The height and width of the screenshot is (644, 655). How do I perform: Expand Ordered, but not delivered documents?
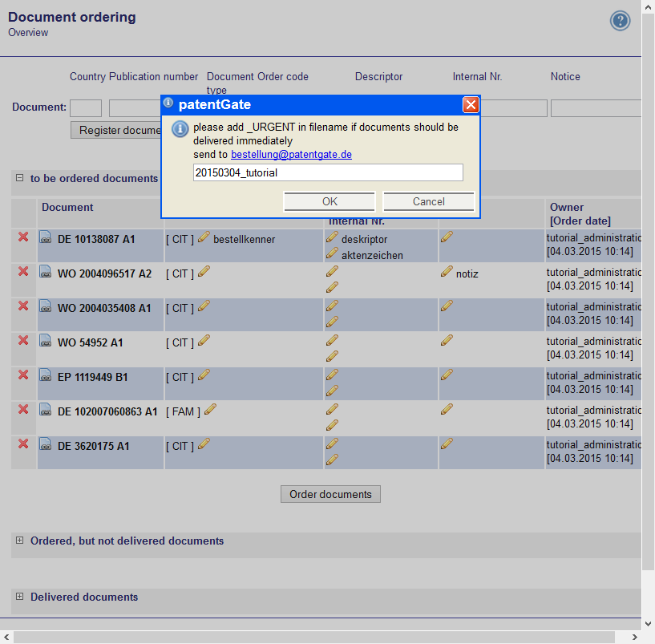tap(19, 541)
